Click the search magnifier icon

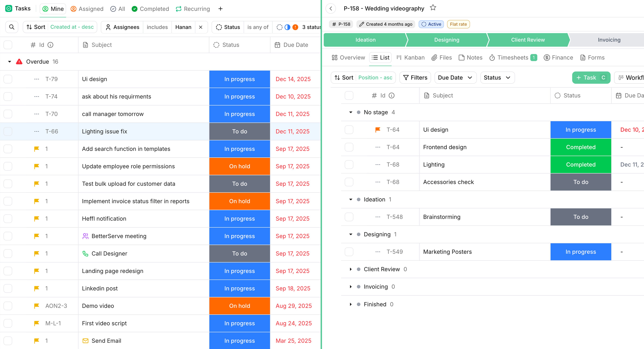click(12, 27)
